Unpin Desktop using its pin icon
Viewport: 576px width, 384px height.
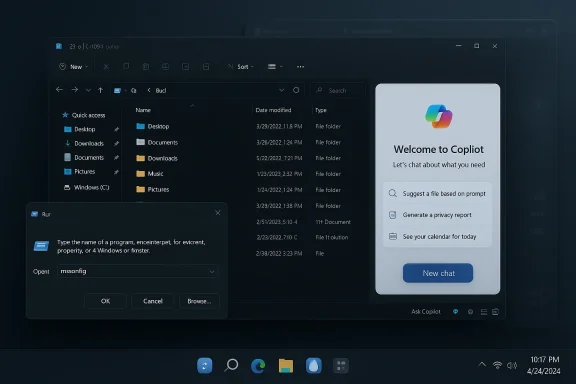[116, 129]
